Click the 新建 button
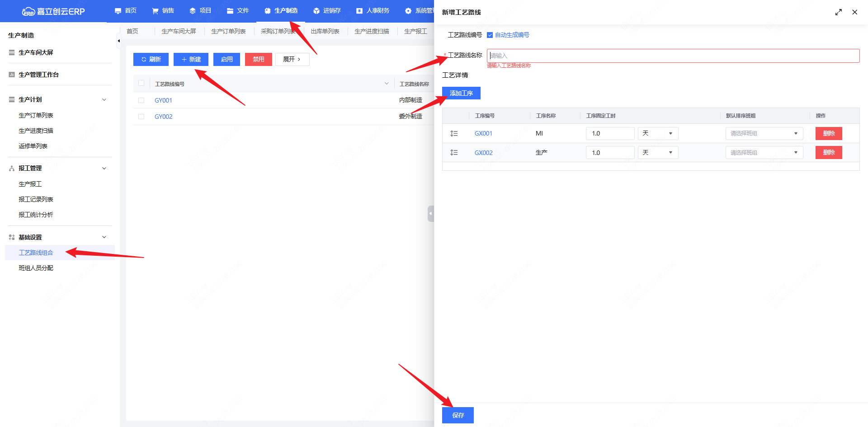 point(191,59)
